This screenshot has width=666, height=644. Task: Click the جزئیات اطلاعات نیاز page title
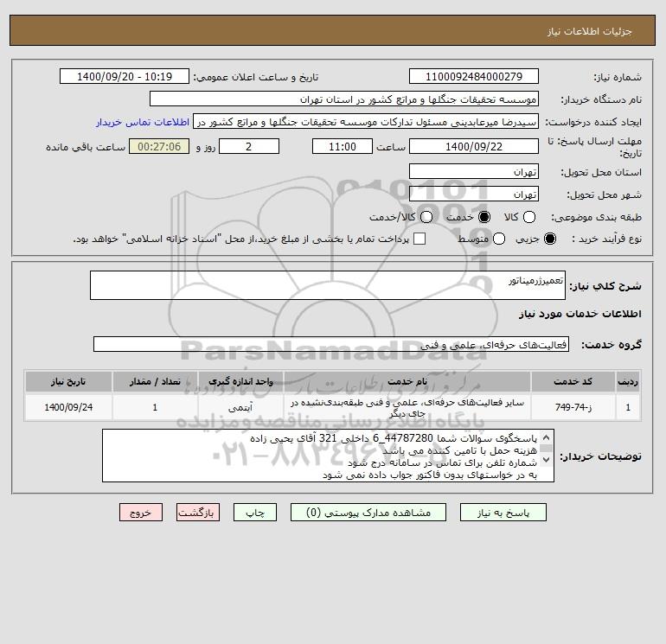(x=590, y=31)
